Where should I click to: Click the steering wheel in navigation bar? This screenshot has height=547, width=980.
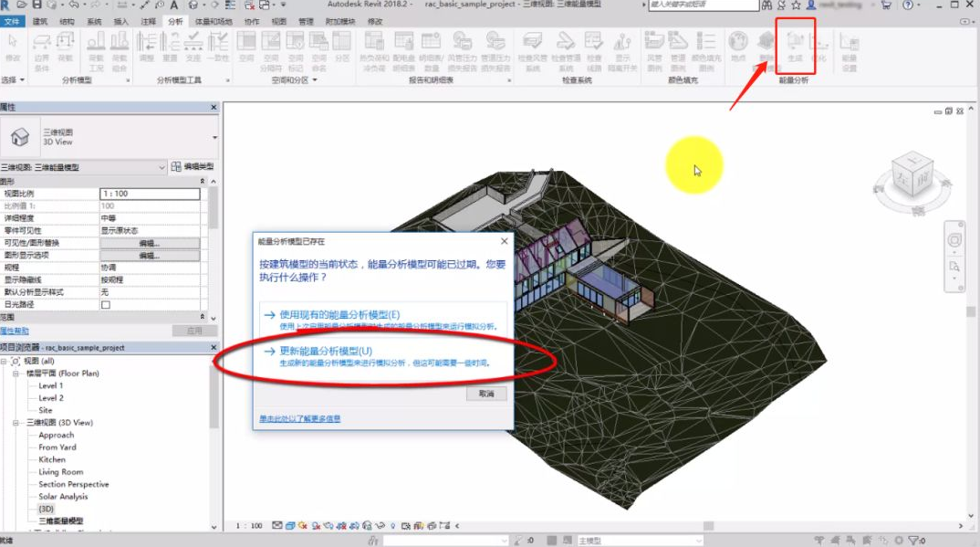pyautogui.click(x=954, y=240)
